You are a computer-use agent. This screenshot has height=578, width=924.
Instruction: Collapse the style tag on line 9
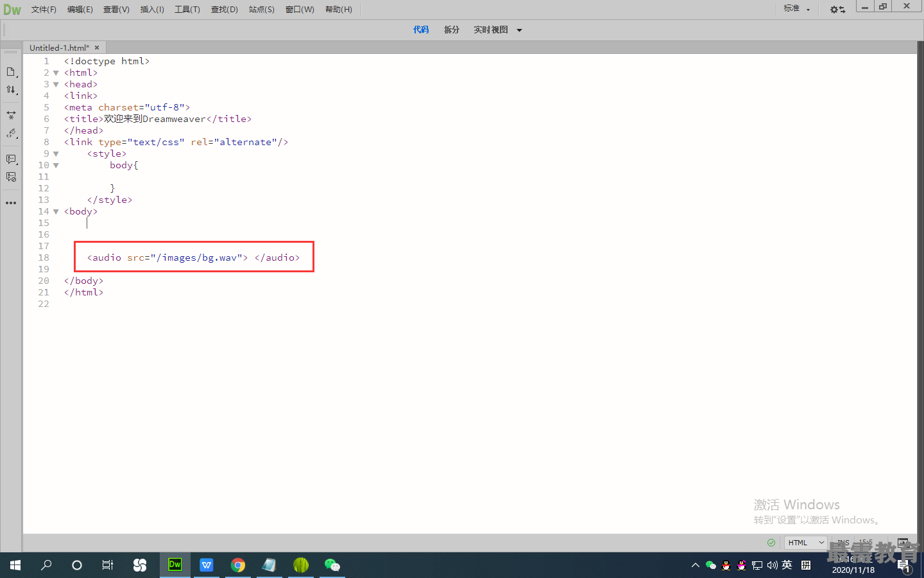pyautogui.click(x=56, y=154)
